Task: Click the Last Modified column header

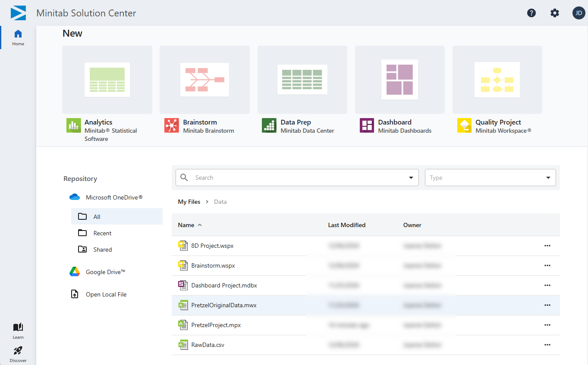Action: coord(347,225)
